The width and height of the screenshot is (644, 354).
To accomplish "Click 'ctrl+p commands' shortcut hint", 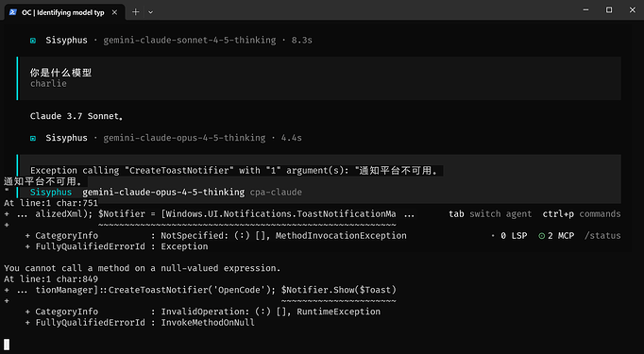I will (x=582, y=214).
